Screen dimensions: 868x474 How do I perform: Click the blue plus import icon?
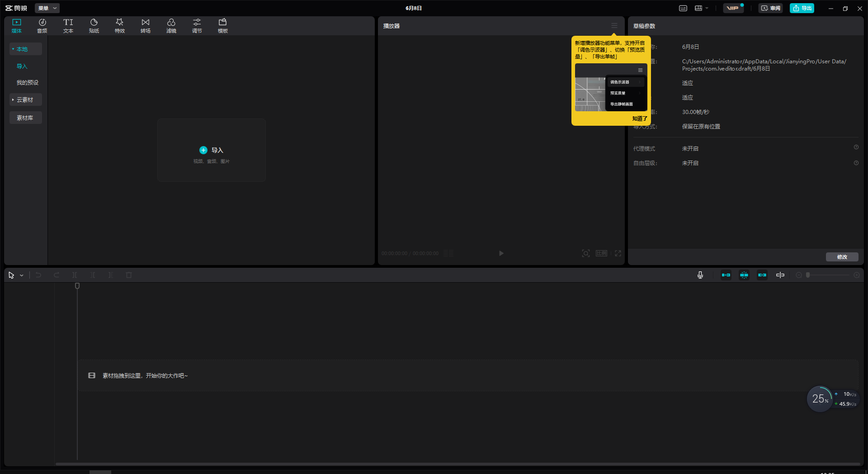point(203,150)
